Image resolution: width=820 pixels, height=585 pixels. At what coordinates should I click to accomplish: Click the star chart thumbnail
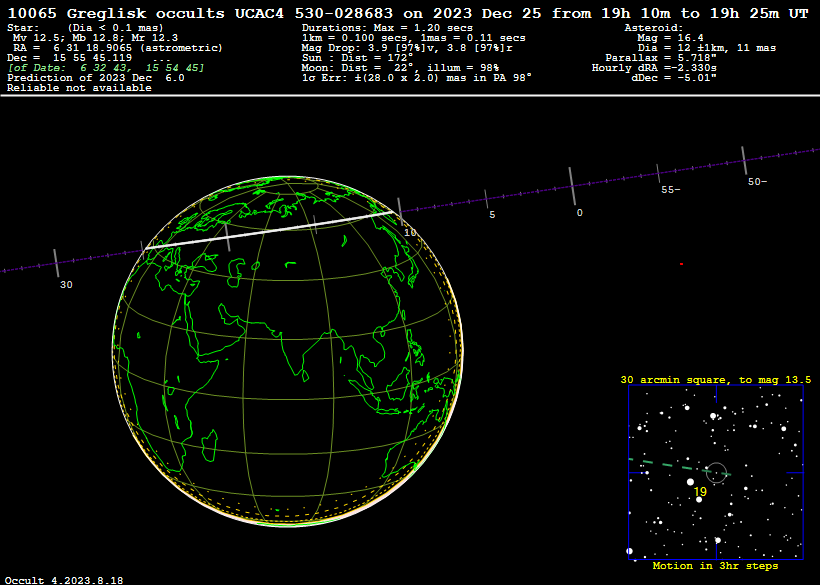716,473
